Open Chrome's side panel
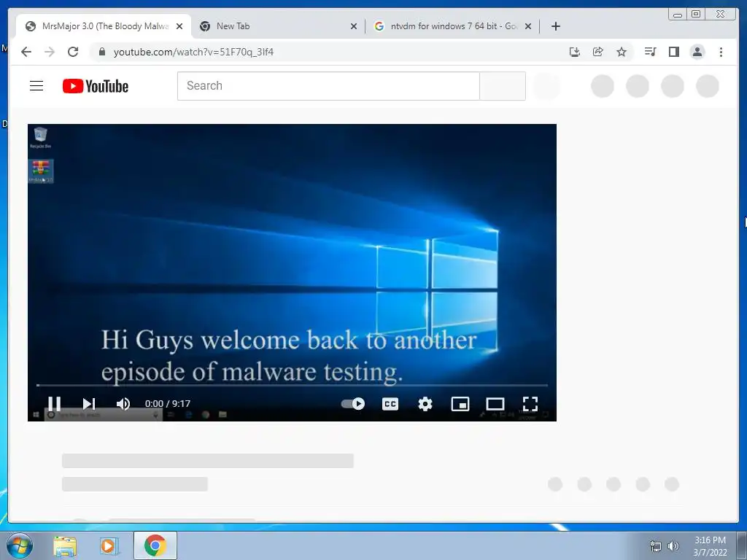The width and height of the screenshot is (747, 560). [673, 52]
